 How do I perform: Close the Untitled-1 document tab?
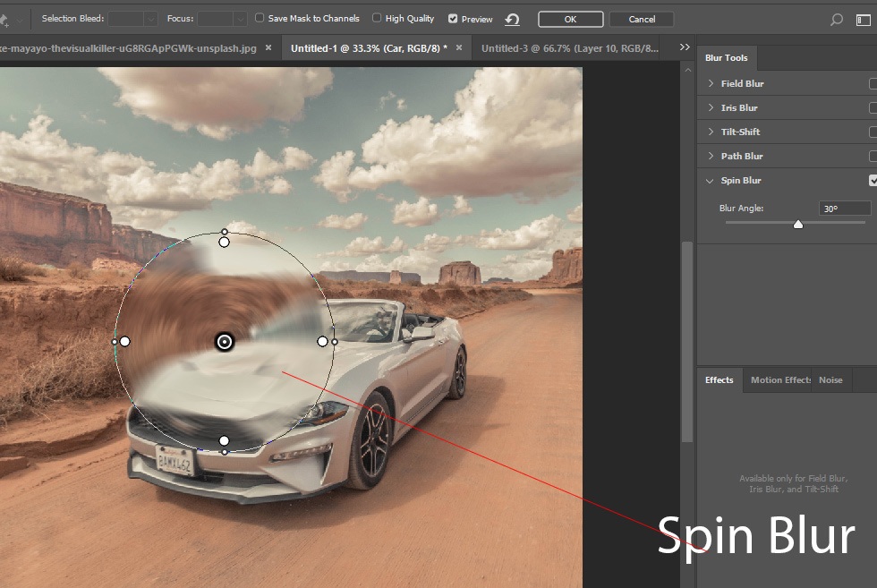coord(459,47)
